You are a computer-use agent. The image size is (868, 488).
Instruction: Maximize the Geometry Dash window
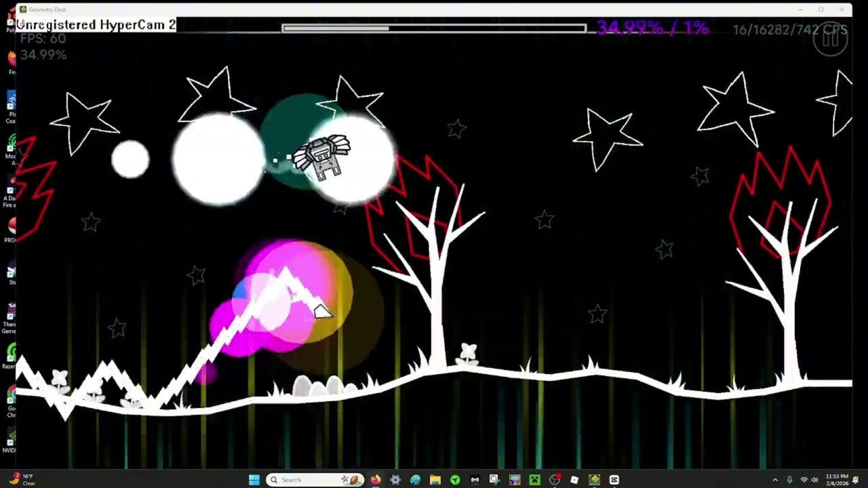click(x=821, y=9)
